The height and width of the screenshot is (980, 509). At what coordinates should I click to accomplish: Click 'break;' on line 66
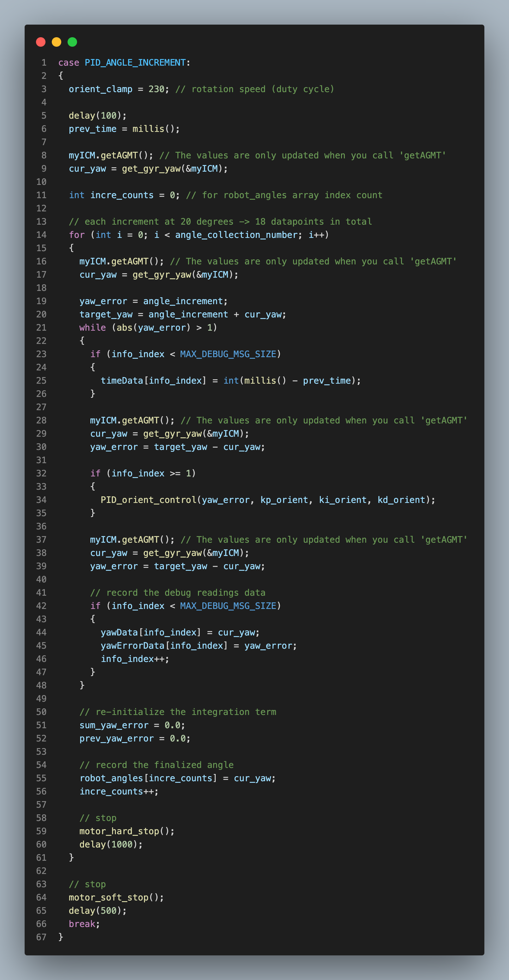[84, 924]
